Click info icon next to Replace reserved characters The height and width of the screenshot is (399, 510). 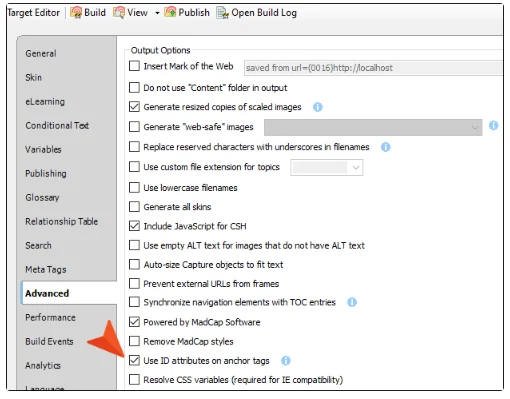tap(386, 147)
